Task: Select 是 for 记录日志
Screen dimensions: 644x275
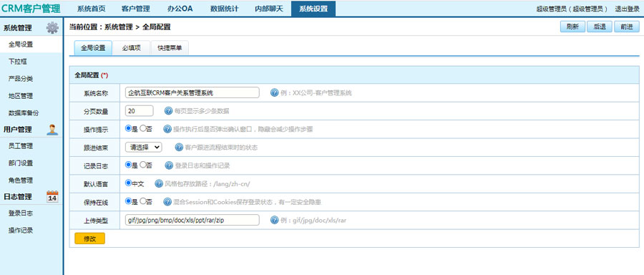Action: (128, 165)
